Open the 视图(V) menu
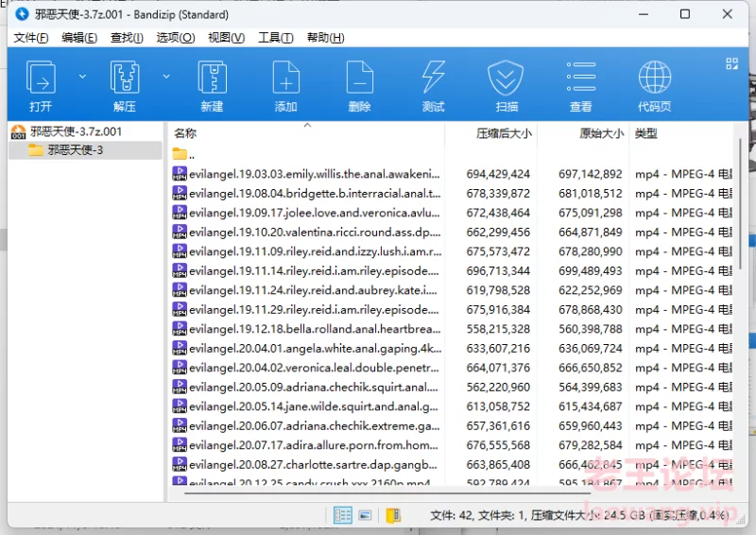 point(226,38)
